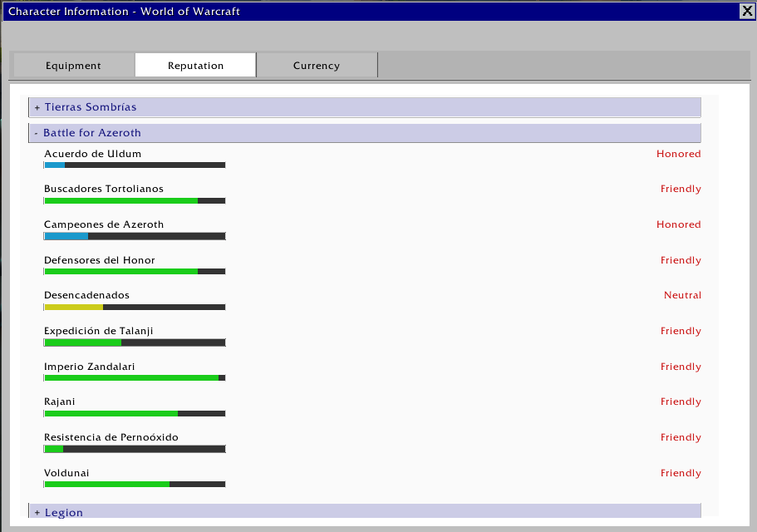This screenshot has height=532, width=757.
Task: Click the Friendly standing for Resistencia de Pernoóxido
Action: point(681,438)
